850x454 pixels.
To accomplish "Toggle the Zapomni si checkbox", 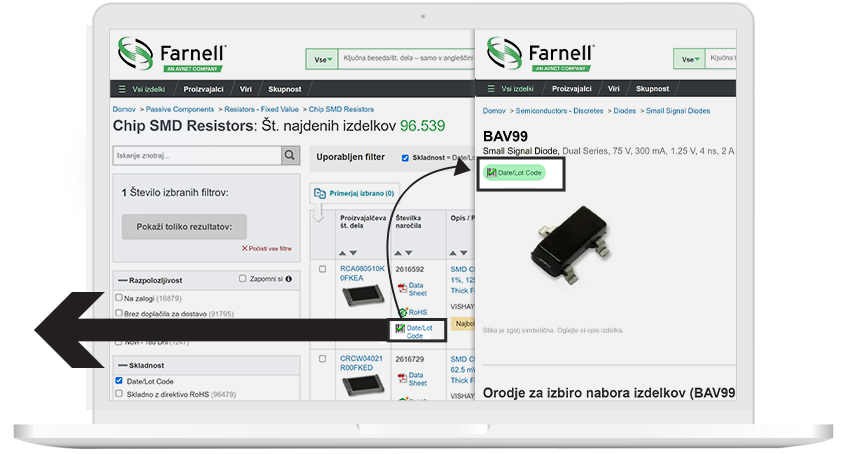I will (x=242, y=278).
